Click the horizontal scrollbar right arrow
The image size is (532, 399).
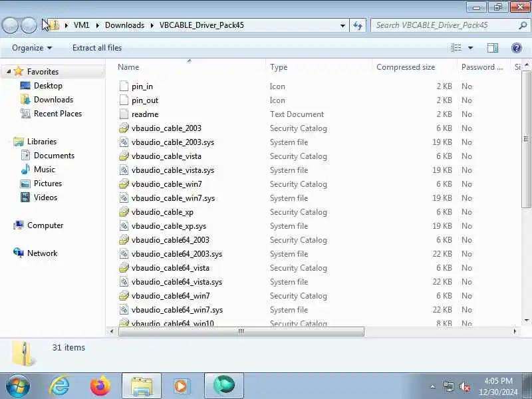pos(515,331)
